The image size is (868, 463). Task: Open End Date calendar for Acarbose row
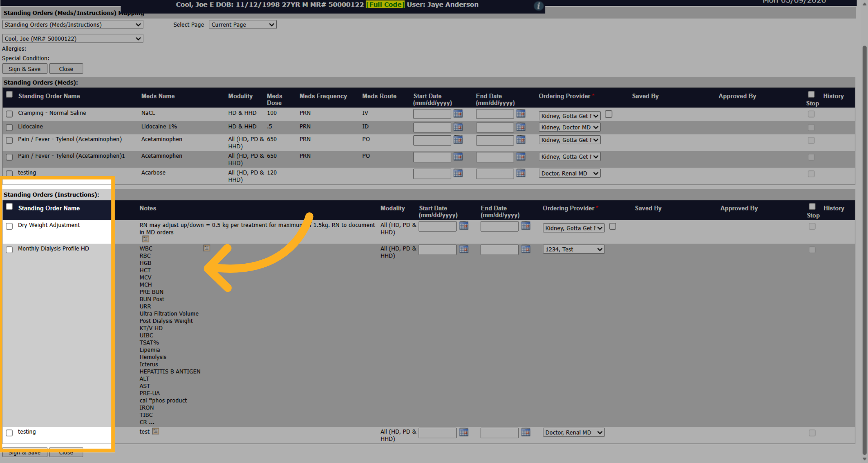coord(521,173)
